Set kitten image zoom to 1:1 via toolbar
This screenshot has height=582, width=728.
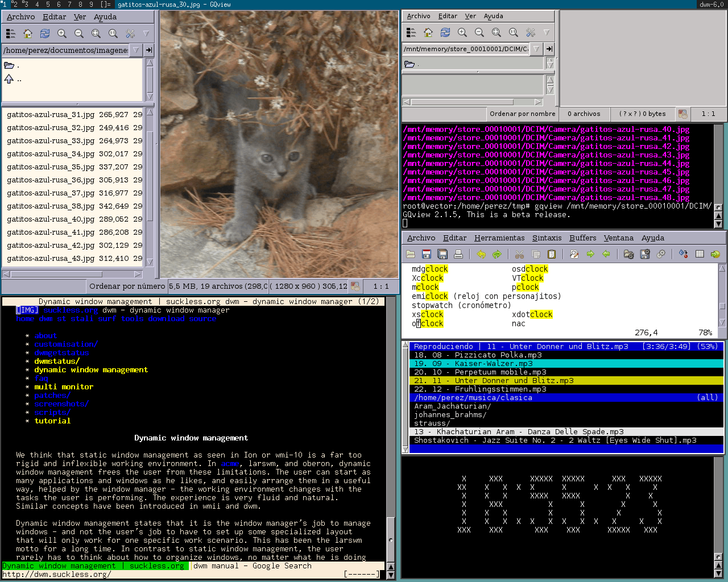click(113, 34)
